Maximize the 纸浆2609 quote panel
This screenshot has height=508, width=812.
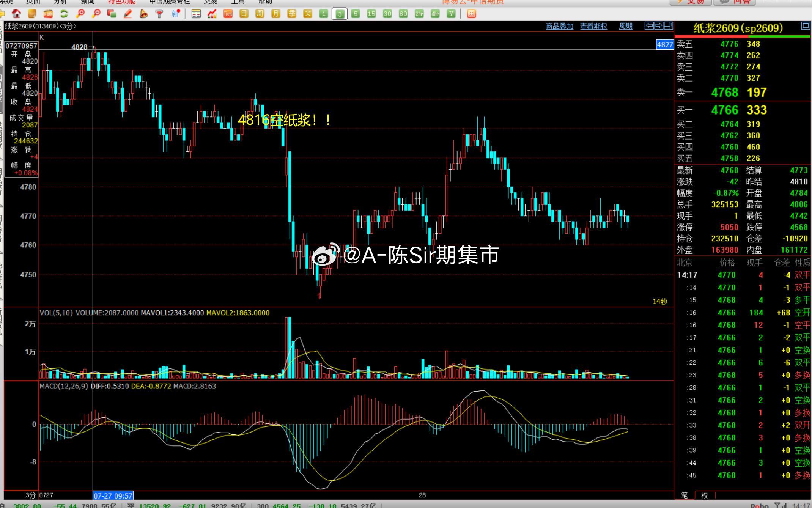pyautogui.click(x=805, y=26)
